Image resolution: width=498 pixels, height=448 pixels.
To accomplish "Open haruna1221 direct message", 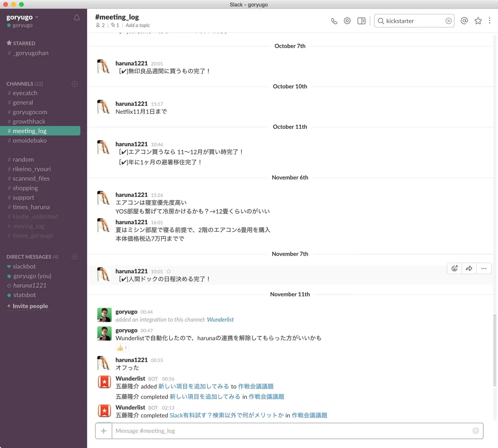I will [27, 285].
